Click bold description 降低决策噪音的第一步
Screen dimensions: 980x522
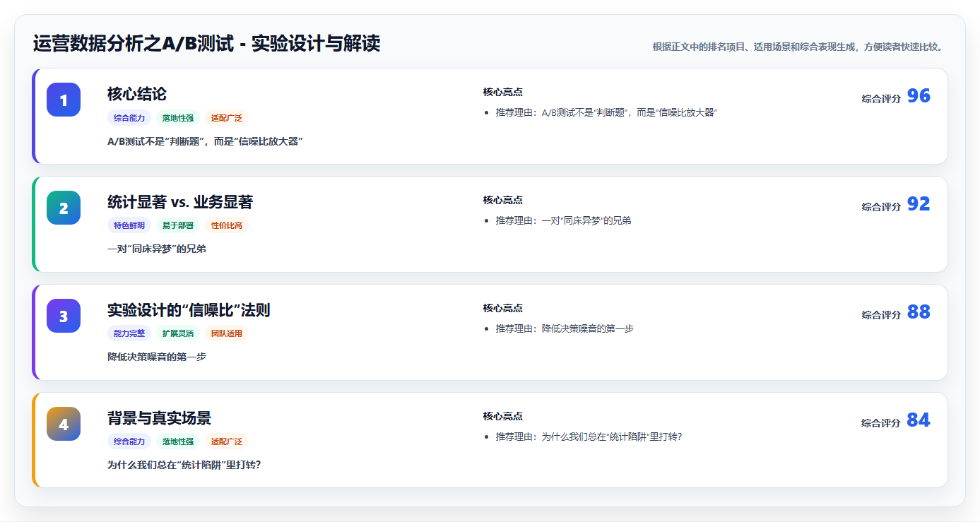pyautogui.click(x=157, y=357)
